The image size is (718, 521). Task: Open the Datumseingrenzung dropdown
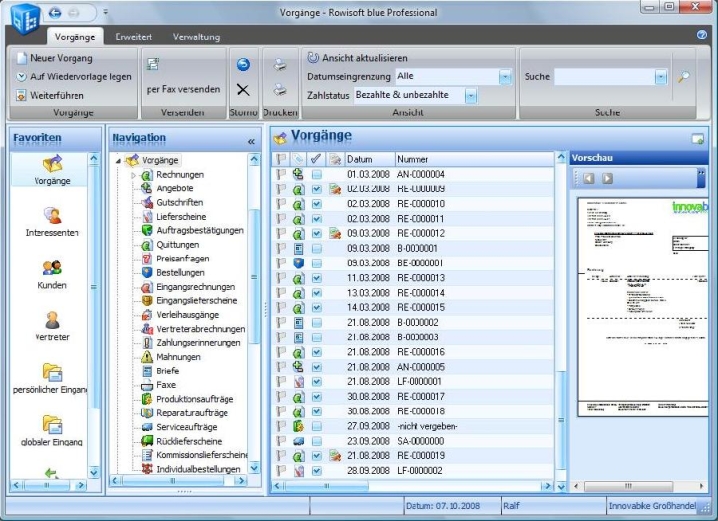coord(505,76)
